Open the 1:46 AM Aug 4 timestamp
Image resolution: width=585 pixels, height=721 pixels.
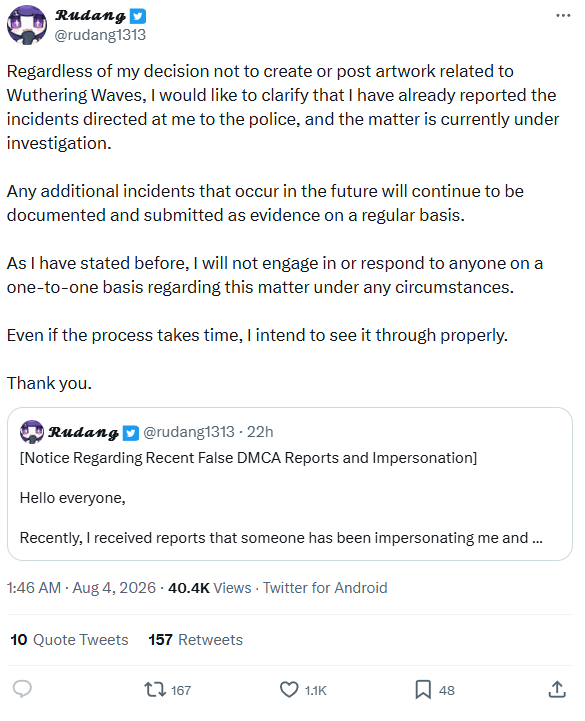click(81, 588)
